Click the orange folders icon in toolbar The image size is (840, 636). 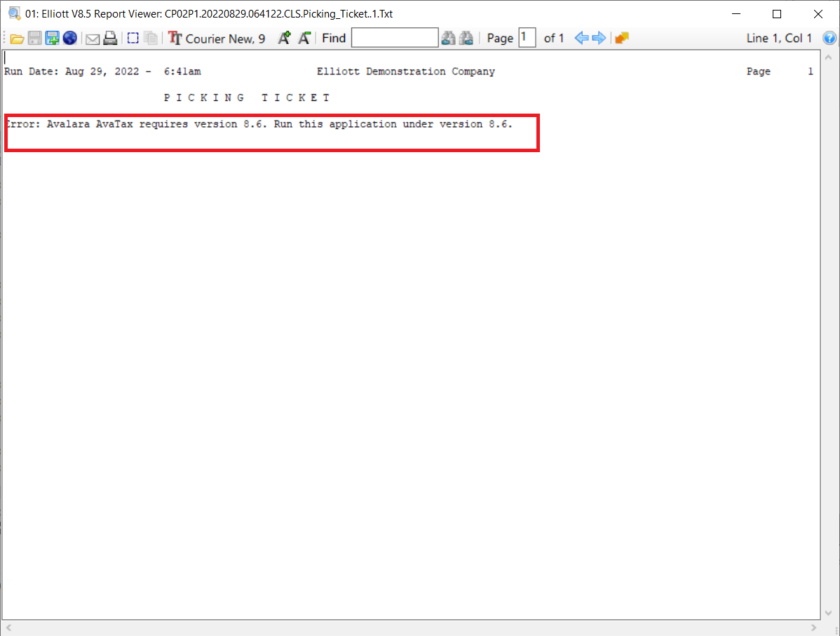point(622,38)
